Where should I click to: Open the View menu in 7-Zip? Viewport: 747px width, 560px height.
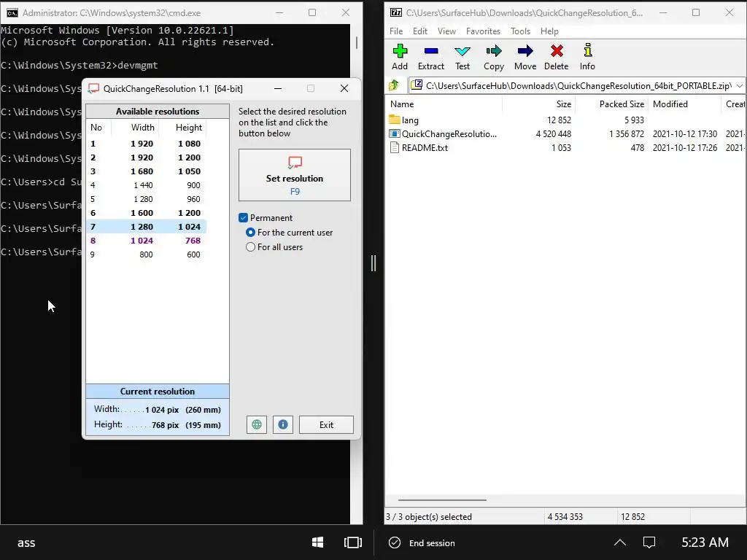(x=446, y=31)
